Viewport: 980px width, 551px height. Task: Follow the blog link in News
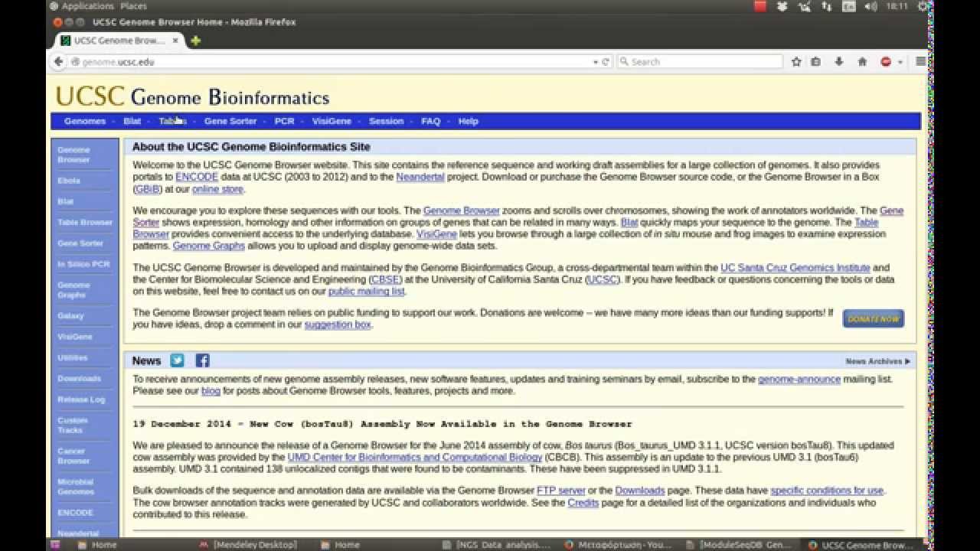pyautogui.click(x=211, y=391)
